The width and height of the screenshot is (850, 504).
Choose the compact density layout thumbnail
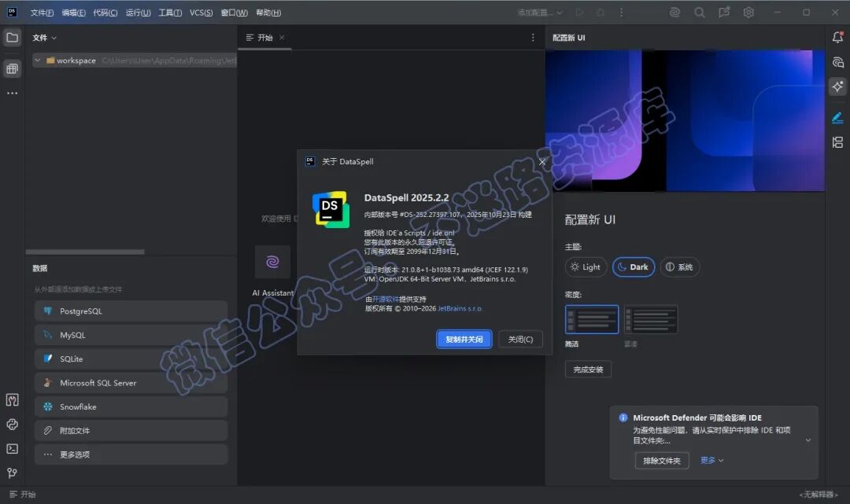click(x=651, y=319)
